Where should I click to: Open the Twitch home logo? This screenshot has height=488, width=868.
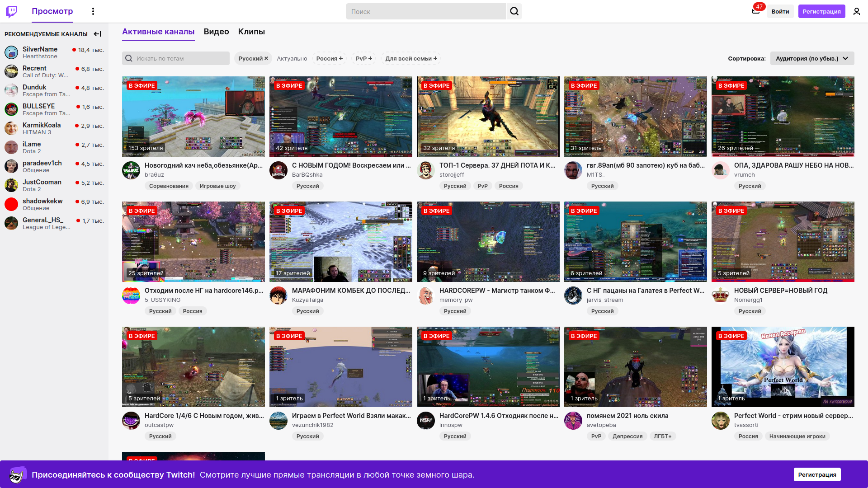(x=11, y=11)
